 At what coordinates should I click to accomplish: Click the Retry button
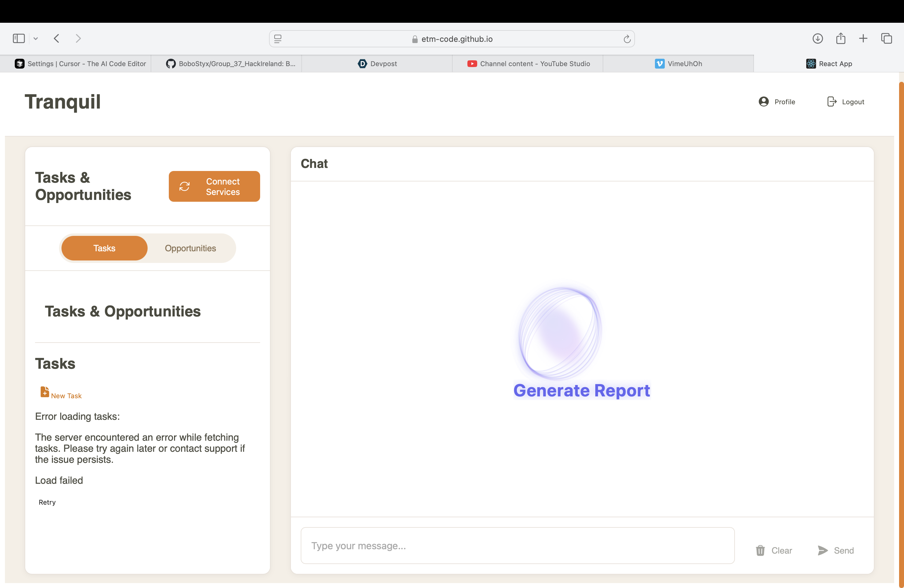[47, 502]
